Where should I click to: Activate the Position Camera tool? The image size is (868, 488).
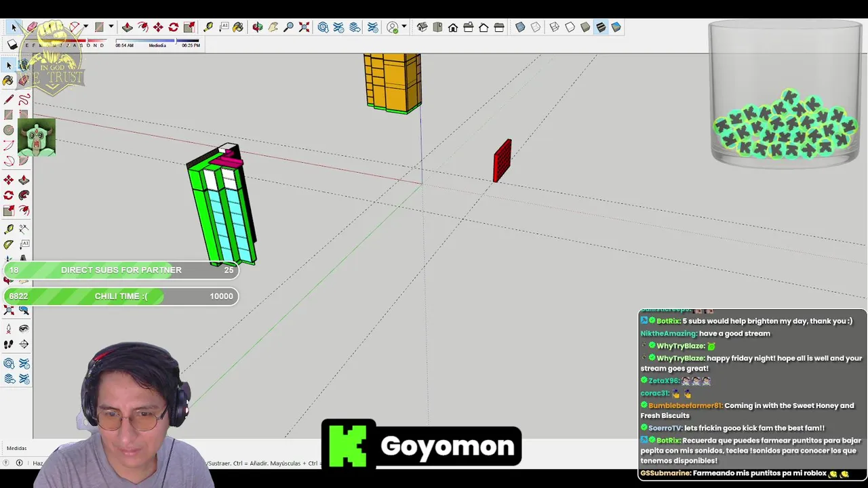pos(8,329)
